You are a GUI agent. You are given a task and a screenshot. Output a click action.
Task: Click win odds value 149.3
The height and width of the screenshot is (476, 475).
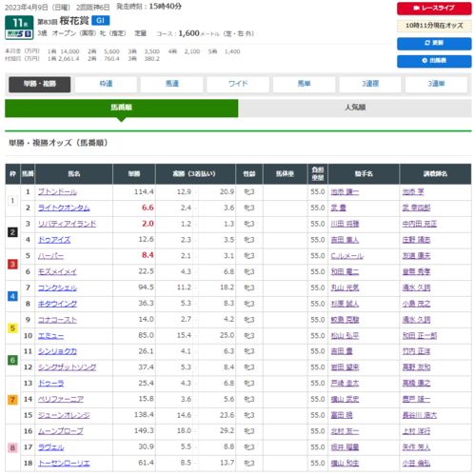point(144,431)
